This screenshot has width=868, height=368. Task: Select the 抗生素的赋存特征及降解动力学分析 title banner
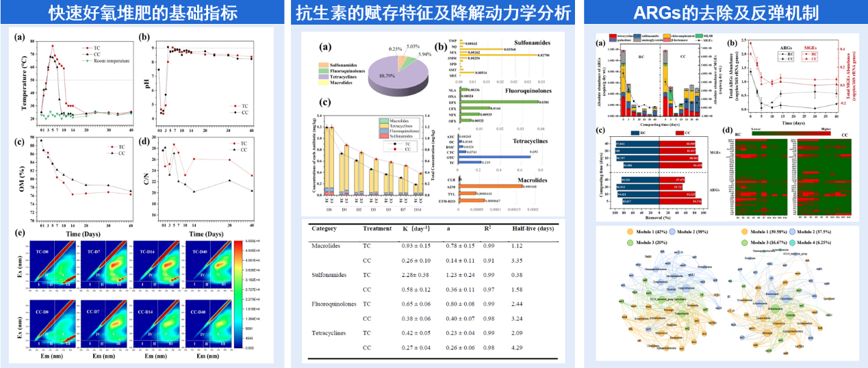[433, 12]
